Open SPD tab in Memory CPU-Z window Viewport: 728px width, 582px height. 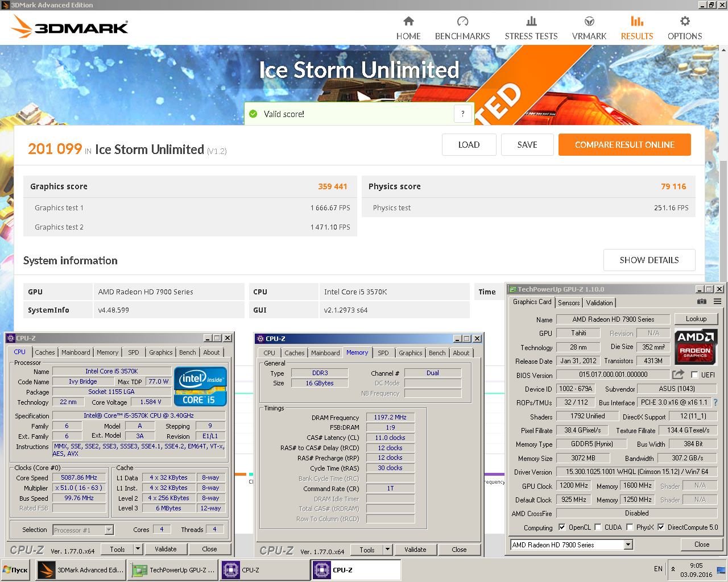point(383,353)
